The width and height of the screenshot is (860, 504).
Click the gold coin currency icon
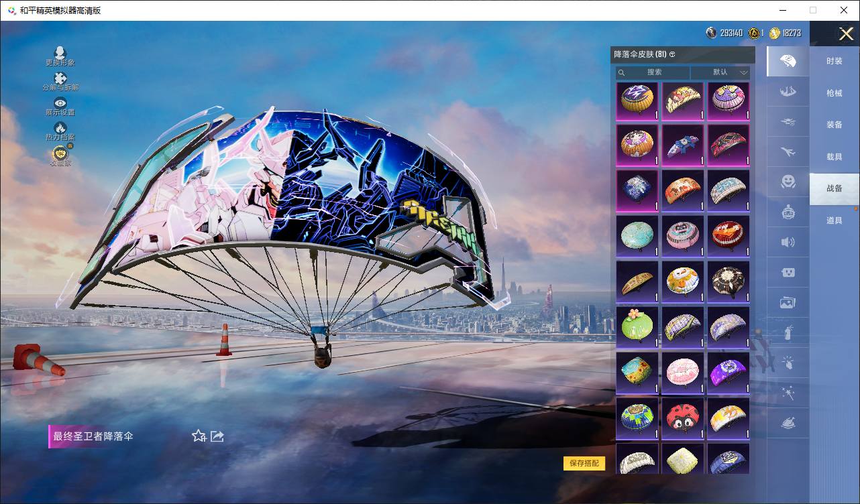(x=775, y=33)
